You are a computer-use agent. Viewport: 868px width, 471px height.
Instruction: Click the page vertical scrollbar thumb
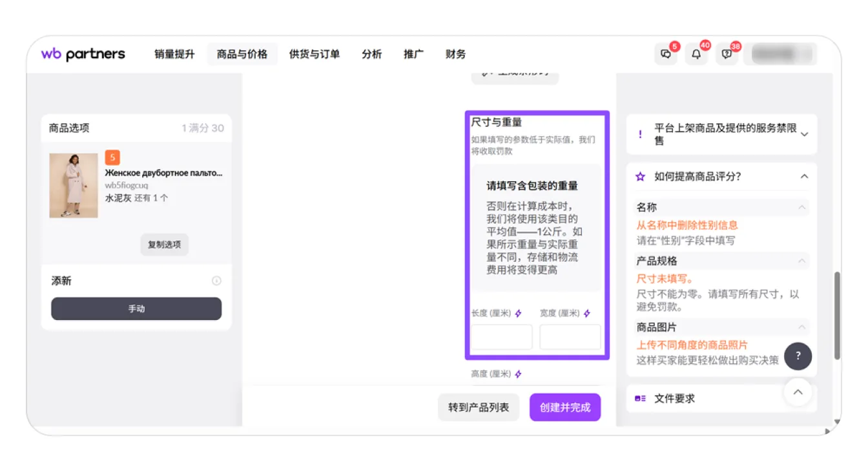[838, 316]
